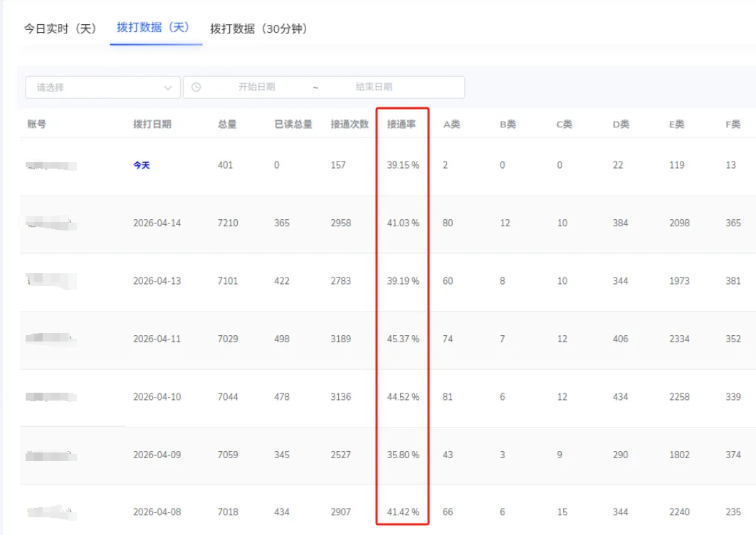756x535 pixels.
Task: Open the 请选择 dropdown
Action: click(102, 87)
